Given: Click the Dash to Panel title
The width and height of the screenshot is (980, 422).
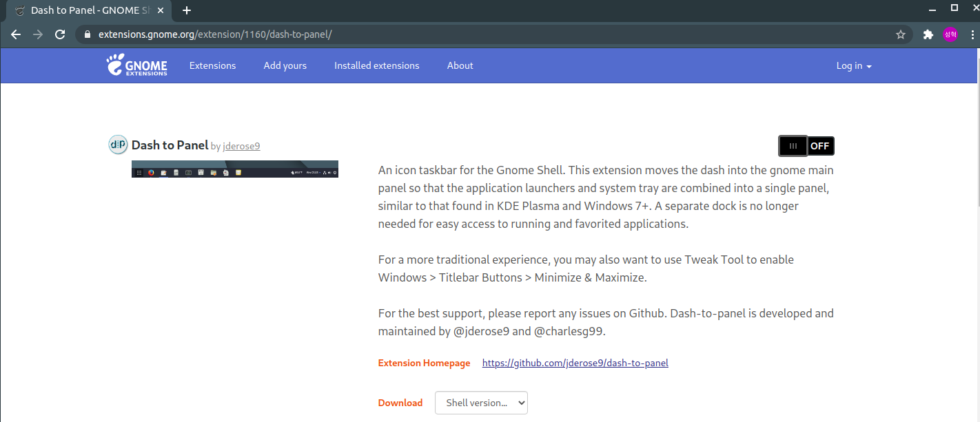Looking at the screenshot, I should point(170,145).
